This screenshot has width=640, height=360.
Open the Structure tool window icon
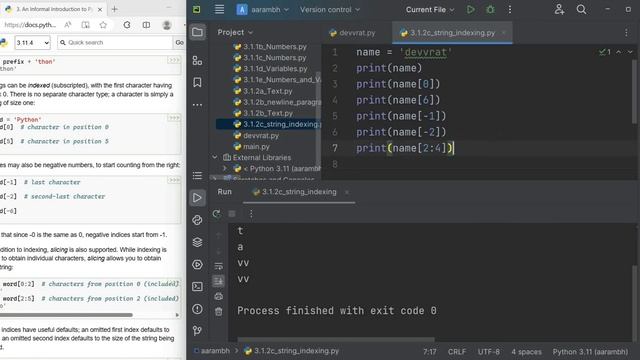tap(197, 61)
